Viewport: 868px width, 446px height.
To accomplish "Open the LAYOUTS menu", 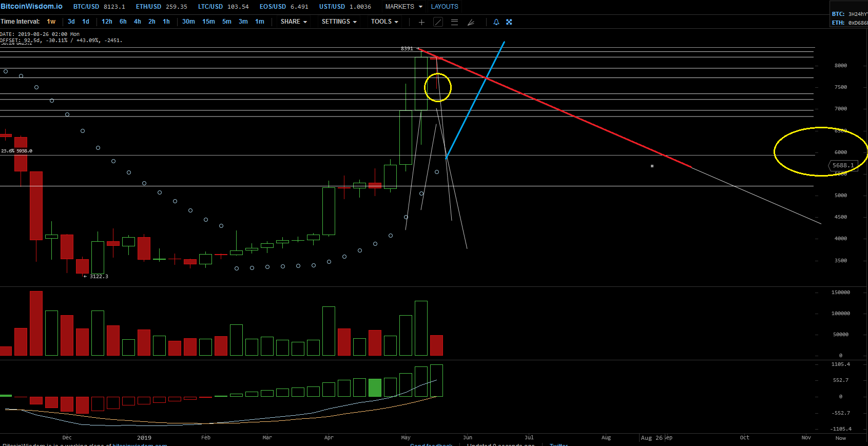I will click(x=445, y=7).
